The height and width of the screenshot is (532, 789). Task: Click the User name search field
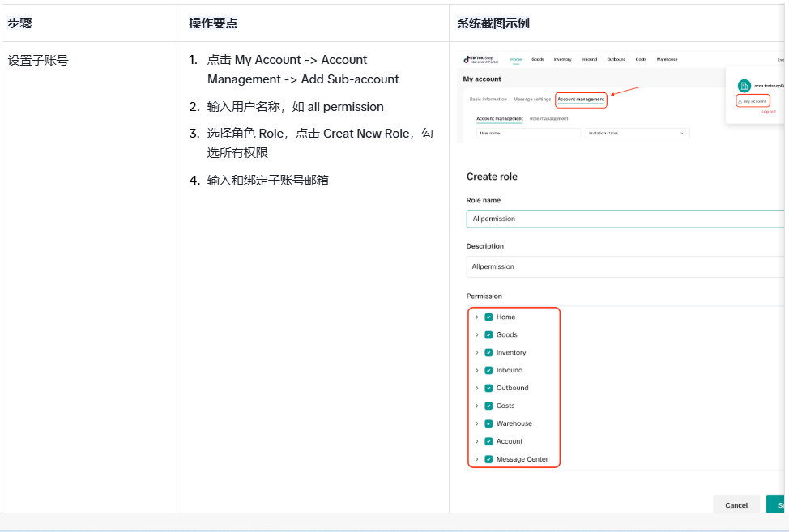click(x=528, y=133)
